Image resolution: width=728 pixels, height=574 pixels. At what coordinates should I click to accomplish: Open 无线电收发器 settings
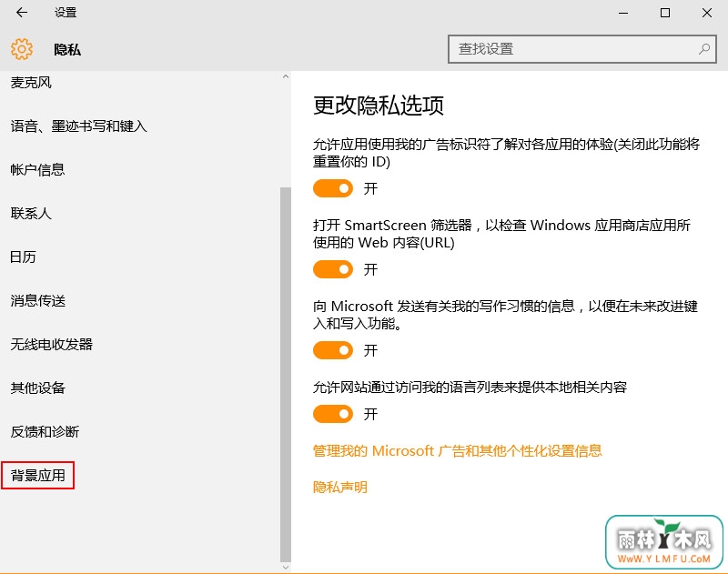pos(52,344)
